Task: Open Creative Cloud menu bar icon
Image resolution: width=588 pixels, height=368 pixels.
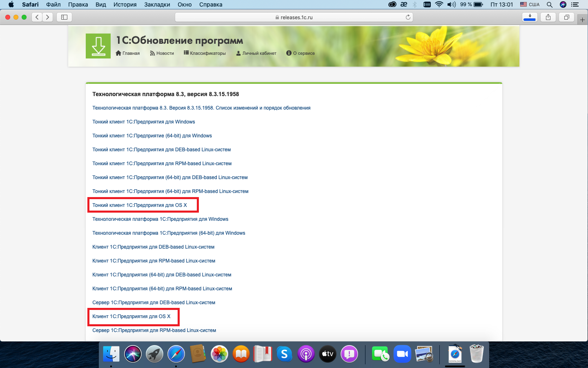Action: pyautogui.click(x=392, y=4)
